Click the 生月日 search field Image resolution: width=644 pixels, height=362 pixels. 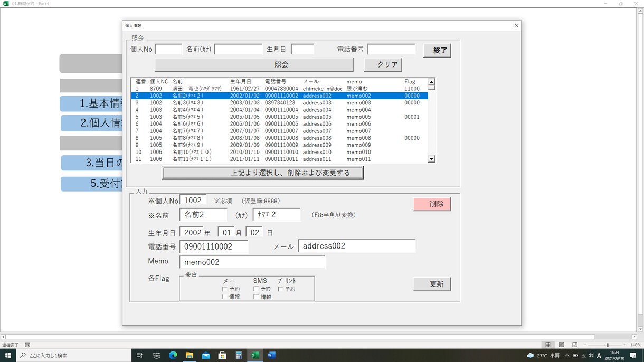[x=302, y=49]
